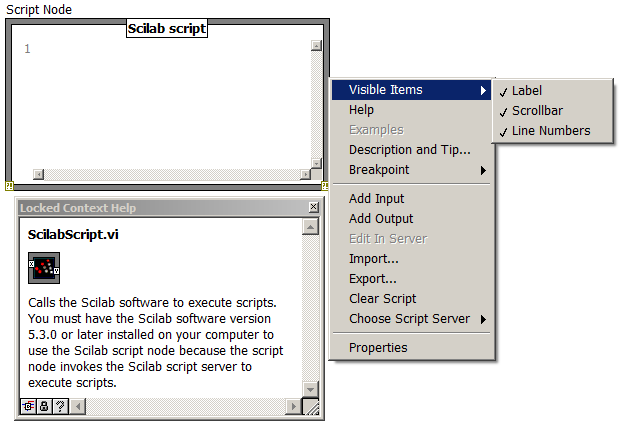Click the Scilab script label
621x425 pixels.
(x=167, y=29)
